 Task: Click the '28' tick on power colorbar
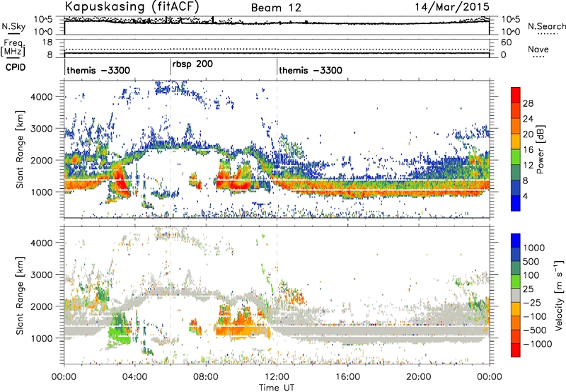528,103
